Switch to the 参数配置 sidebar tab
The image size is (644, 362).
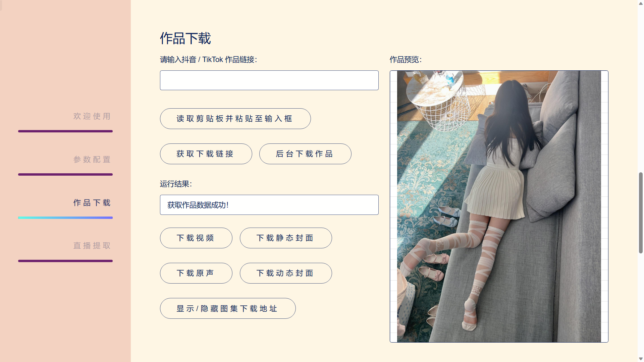(x=92, y=160)
